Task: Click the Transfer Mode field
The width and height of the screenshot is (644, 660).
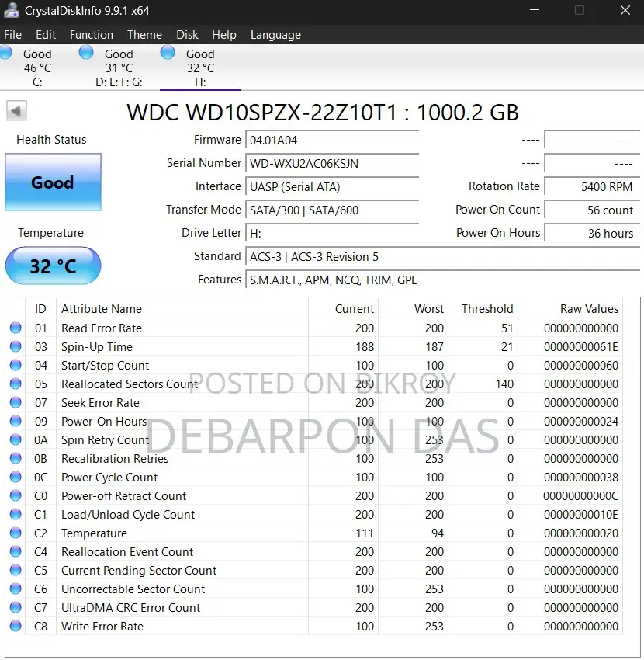Action: pyautogui.click(x=332, y=210)
